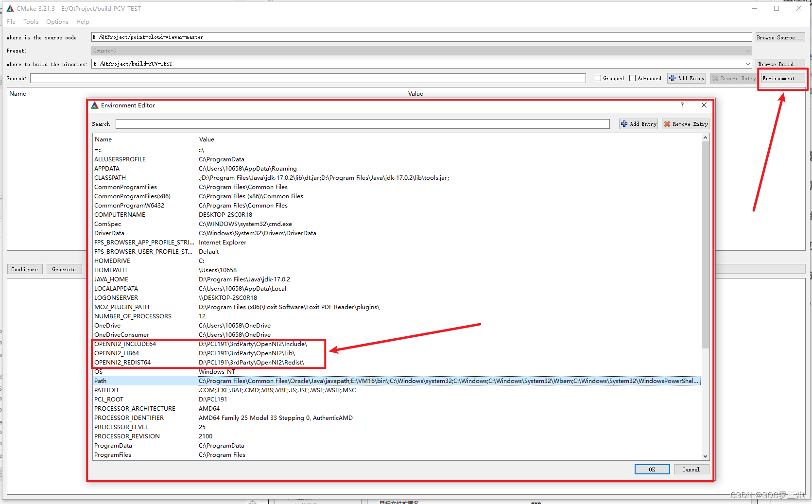The width and height of the screenshot is (812, 504).
Task: Open the question mark help button in dialog
Action: pyautogui.click(x=682, y=105)
